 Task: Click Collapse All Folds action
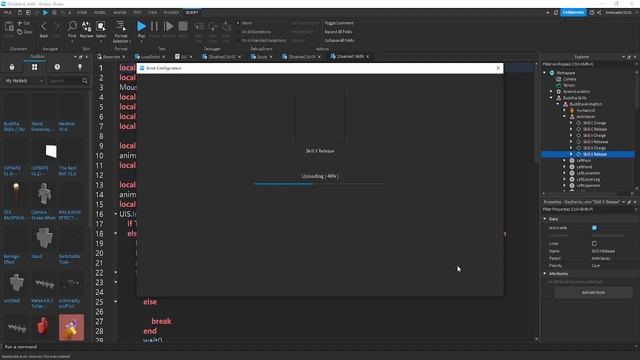coord(339,40)
